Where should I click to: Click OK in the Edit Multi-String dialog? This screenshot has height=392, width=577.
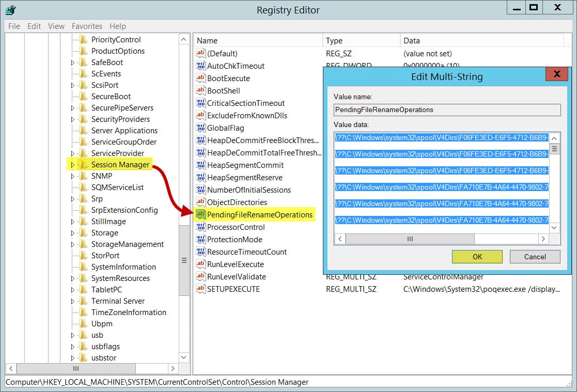point(476,256)
